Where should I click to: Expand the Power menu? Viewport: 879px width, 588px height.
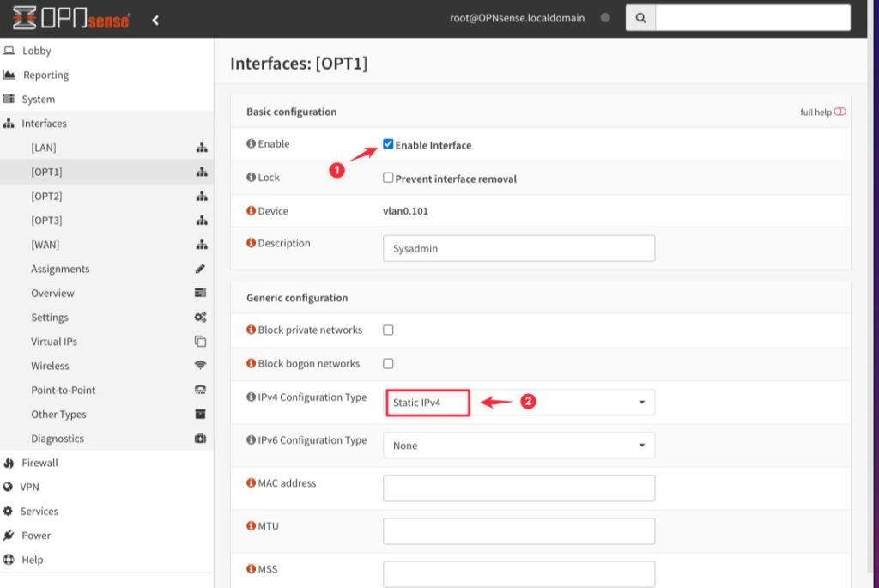(x=36, y=536)
